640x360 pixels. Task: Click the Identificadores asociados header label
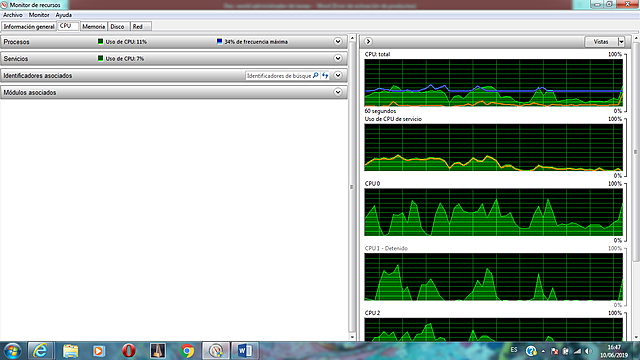click(x=38, y=76)
